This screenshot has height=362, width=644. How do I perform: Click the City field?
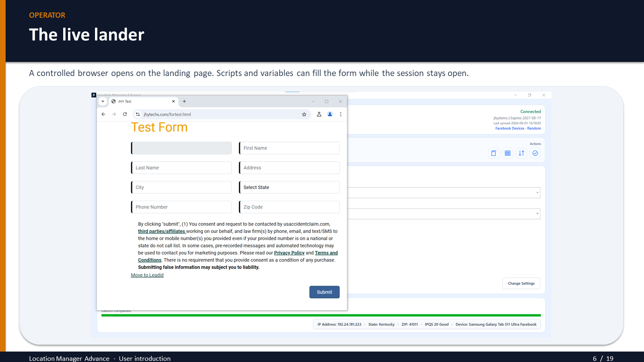coord(182,187)
